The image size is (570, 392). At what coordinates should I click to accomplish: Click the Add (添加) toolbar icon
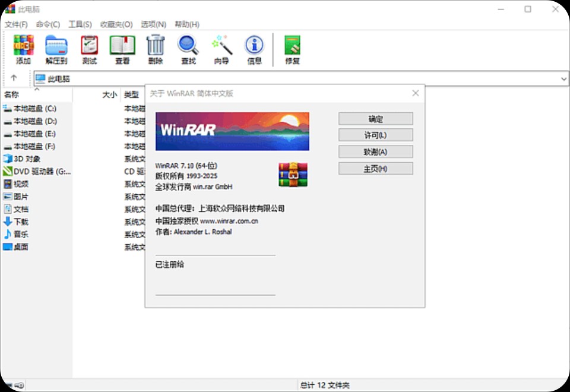tap(24, 46)
